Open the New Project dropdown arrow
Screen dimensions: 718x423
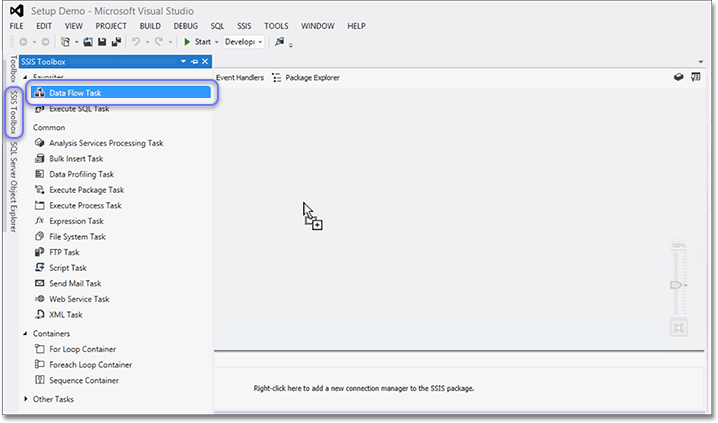coord(76,42)
